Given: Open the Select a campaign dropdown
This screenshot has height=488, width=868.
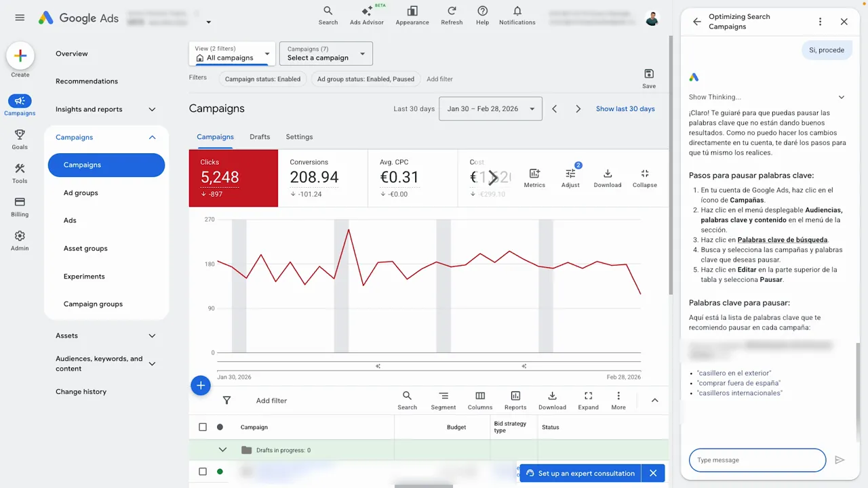Looking at the screenshot, I should click(x=325, y=54).
